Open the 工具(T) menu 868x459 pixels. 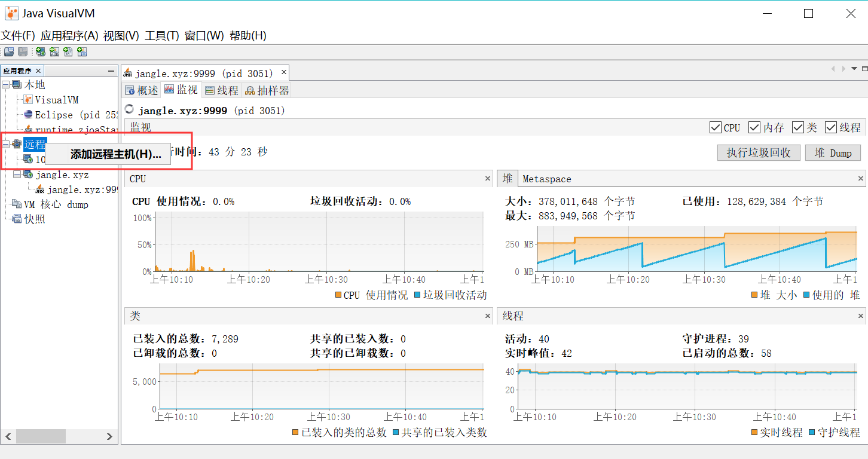[162, 36]
